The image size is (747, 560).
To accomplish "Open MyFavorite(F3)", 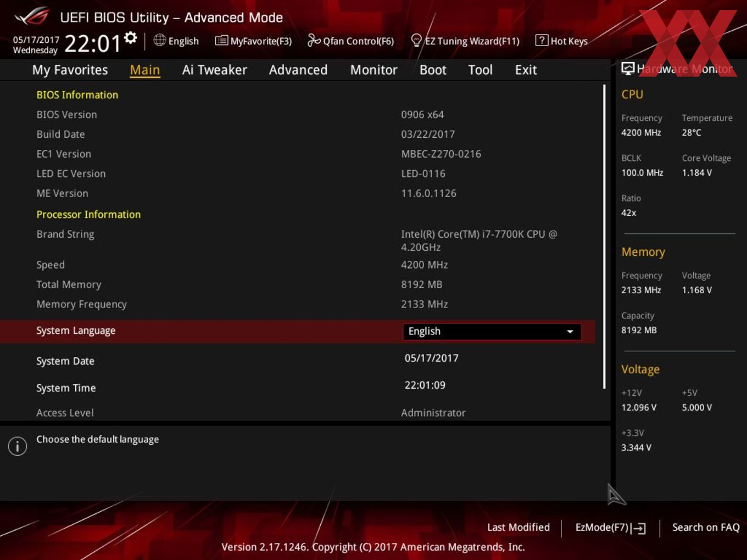I will coord(253,41).
